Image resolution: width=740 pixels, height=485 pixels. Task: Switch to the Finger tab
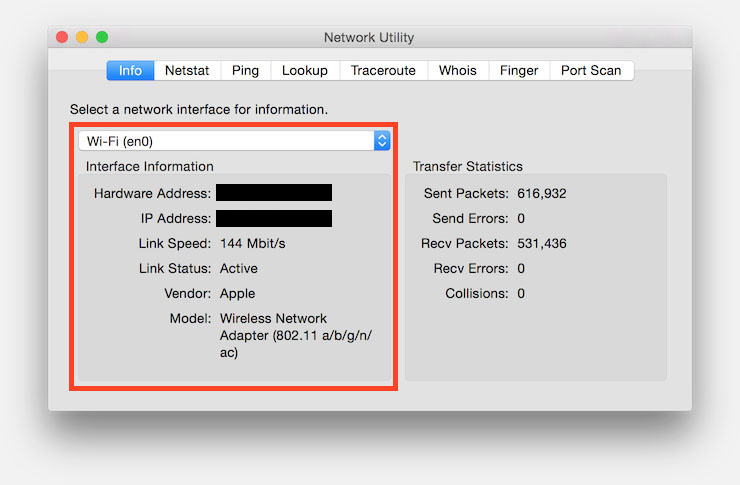click(x=519, y=70)
